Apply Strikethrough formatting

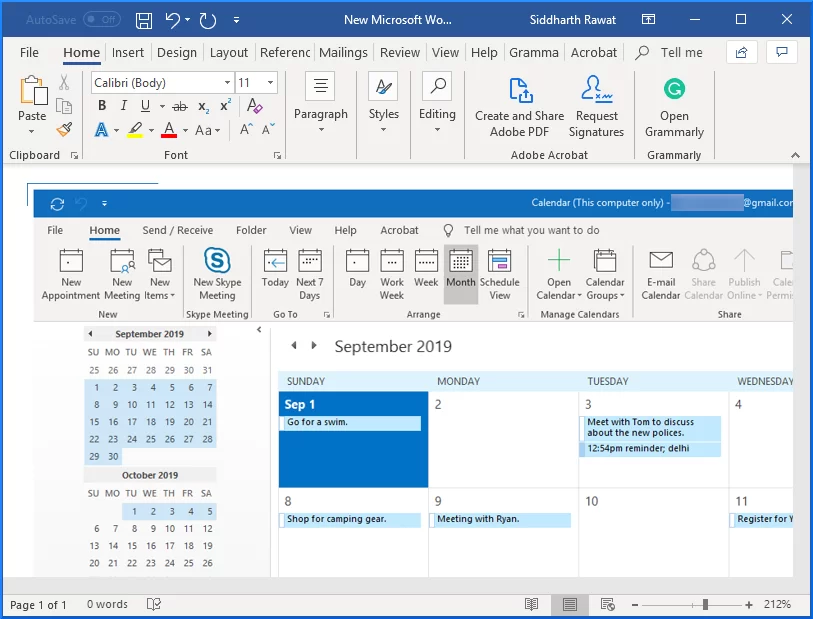181,104
